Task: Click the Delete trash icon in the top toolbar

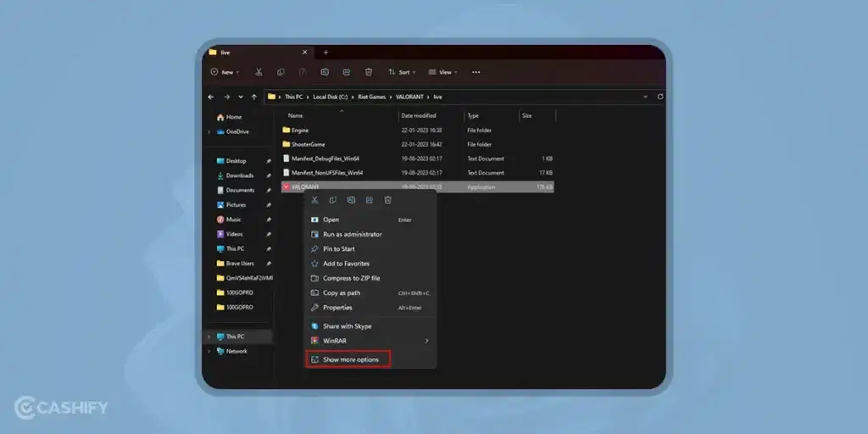Action: pos(369,72)
